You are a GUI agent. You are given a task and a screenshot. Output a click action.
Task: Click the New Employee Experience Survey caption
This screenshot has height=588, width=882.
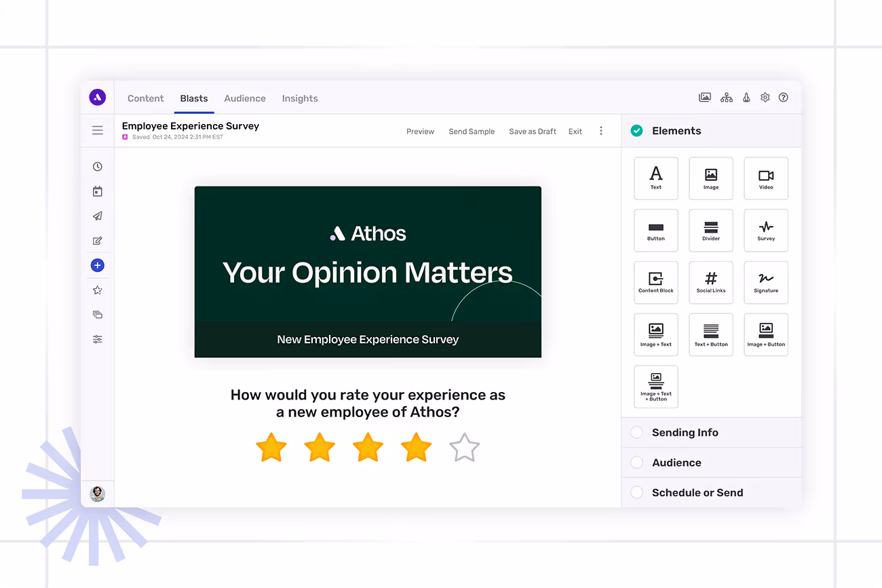pyautogui.click(x=368, y=340)
